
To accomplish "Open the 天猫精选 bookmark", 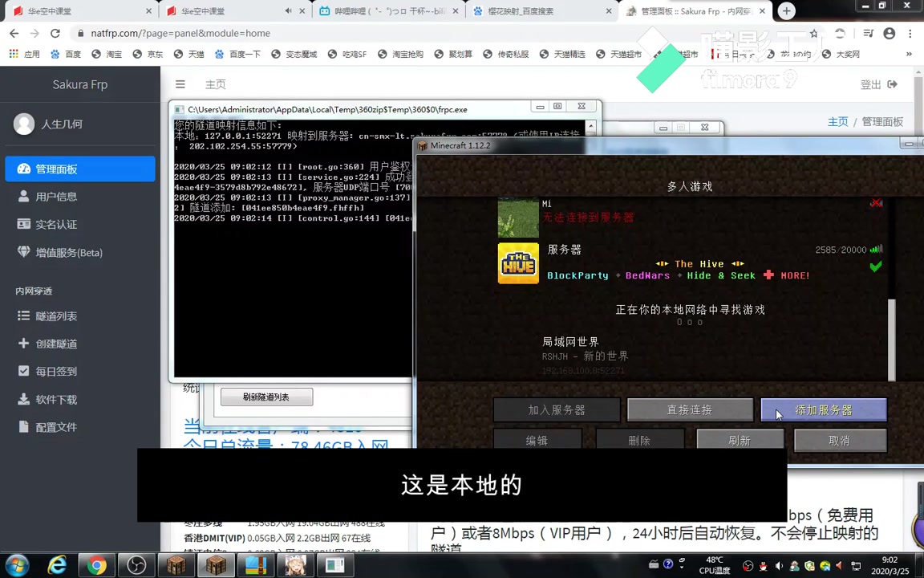I will pyautogui.click(x=562, y=55).
